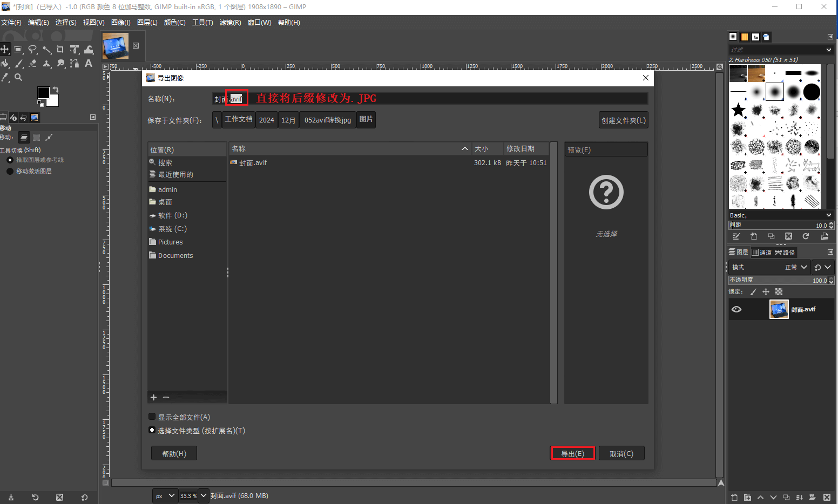Toggle visibility of 封面.avif layer
The image size is (838, 504).
[x=736, y=309]
